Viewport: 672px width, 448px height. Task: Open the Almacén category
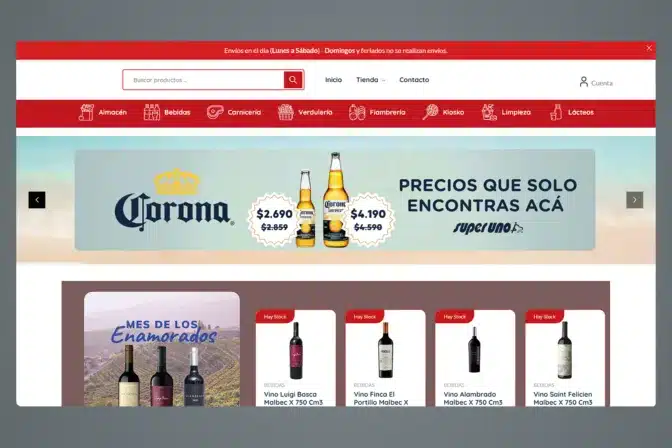point(113,112)
